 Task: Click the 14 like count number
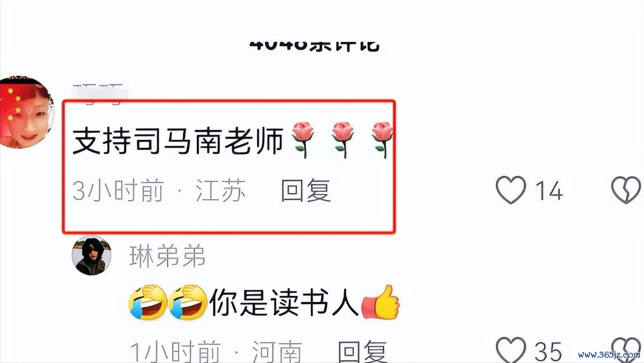coord(549,191)
